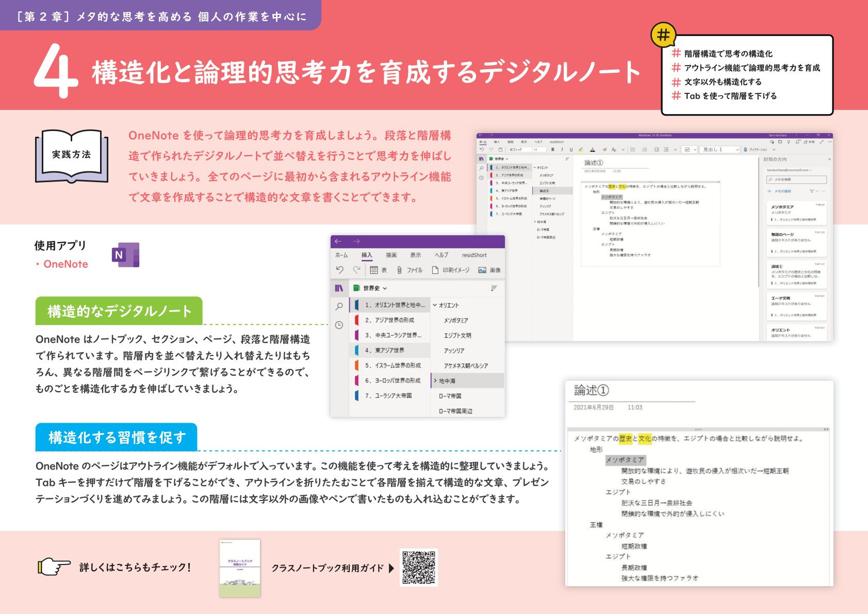868x614 pixels.
Task: Attach a file with the ファイル paperclip icon
Action: [400, 270]
